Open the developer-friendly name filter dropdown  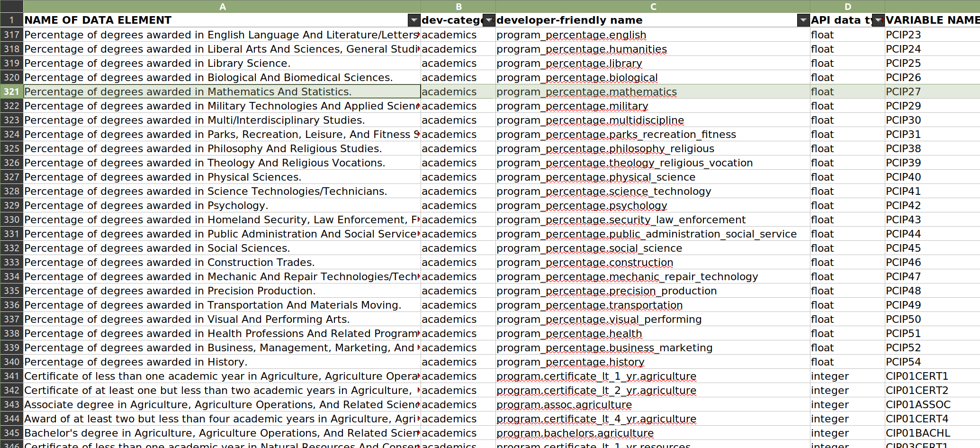[803, 20]
